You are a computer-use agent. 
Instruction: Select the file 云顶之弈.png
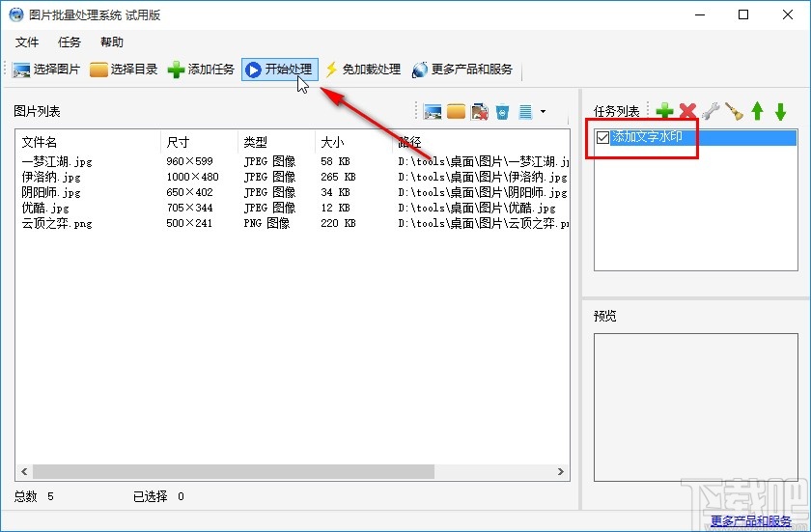coord(57,224)
